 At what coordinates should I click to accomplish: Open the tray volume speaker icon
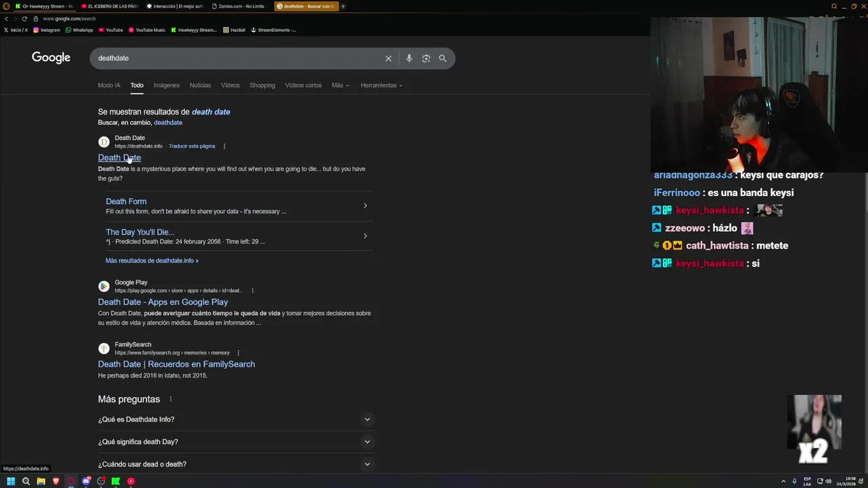828,481
